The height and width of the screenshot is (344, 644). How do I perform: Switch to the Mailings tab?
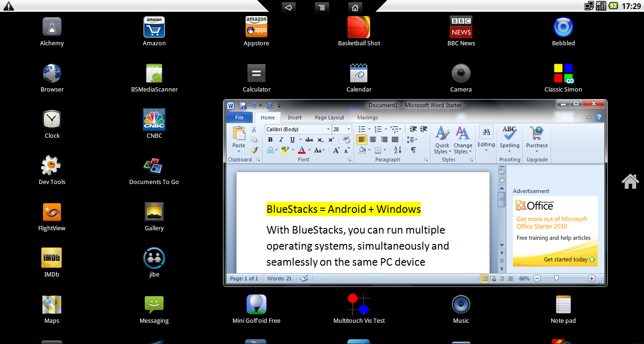368,117
